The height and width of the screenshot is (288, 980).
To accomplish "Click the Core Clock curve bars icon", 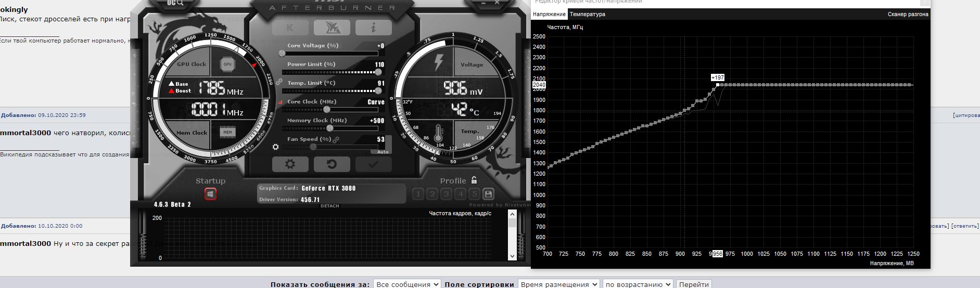I will [x=281, y=102].
